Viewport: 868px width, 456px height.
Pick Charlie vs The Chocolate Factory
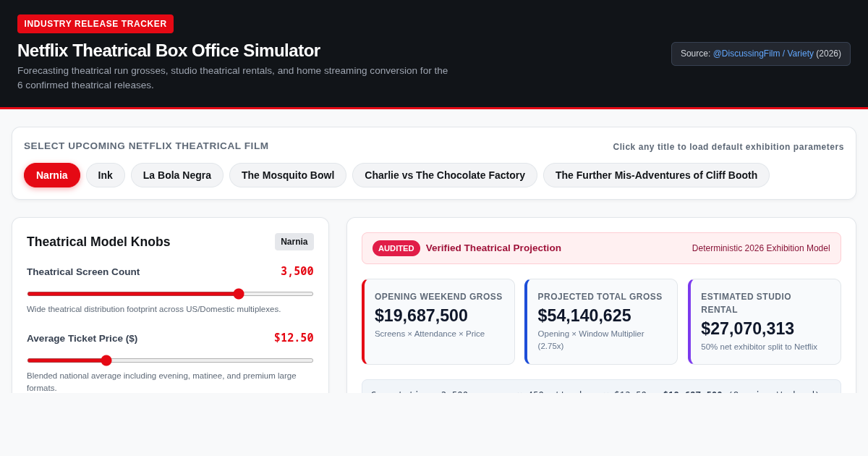(x=445, y=175)
